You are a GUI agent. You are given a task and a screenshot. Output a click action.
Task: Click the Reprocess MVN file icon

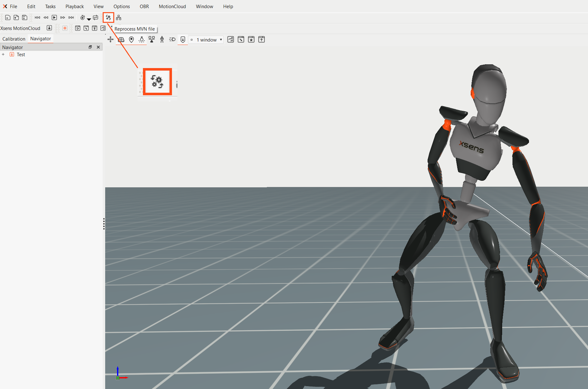coord(108,18)
